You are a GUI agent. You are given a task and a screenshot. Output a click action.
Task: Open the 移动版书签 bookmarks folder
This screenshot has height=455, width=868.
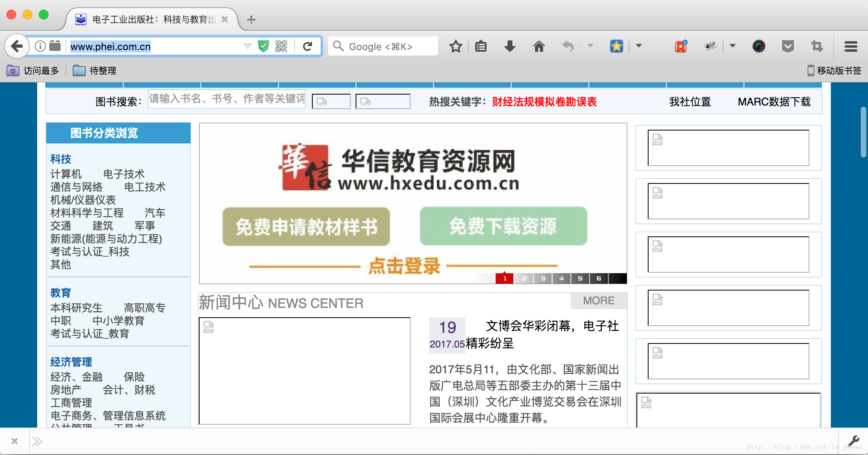pyautogui.click(x=834, y=71)
